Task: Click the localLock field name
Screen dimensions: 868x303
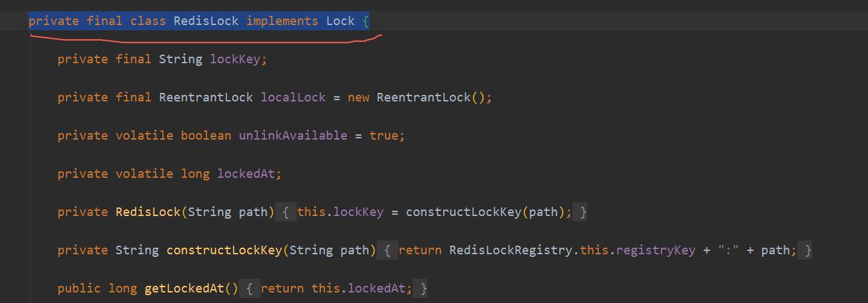Action: point(293,97)
